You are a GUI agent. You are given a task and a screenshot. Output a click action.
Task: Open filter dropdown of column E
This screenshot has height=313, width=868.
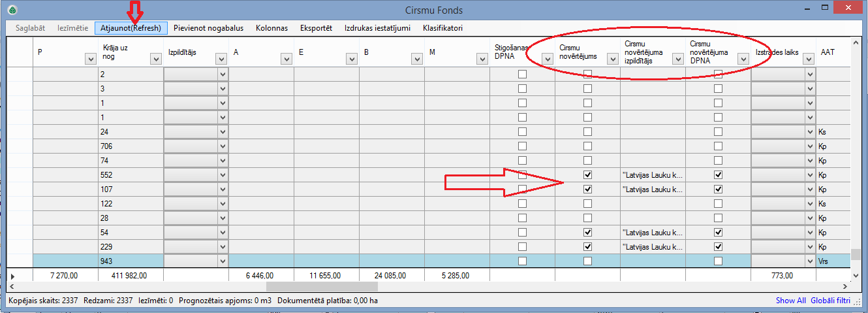click(x=352, y=59)
